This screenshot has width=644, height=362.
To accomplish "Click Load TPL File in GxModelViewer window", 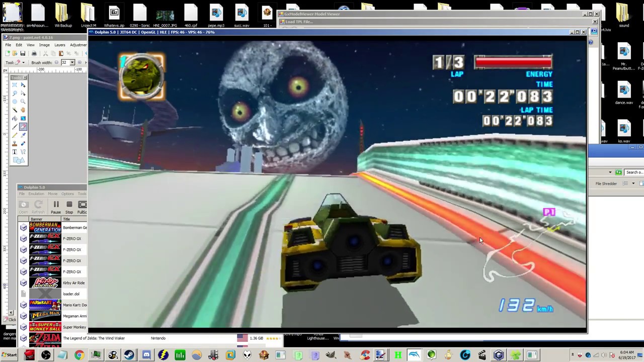I will pyautogui.click(x=298, y=22).
